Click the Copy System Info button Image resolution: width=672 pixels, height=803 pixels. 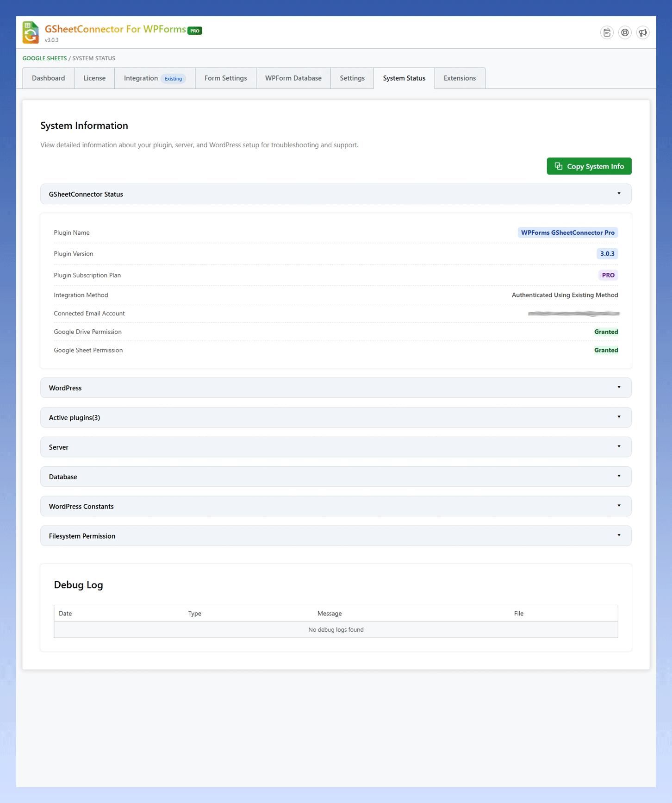(589, 166)
